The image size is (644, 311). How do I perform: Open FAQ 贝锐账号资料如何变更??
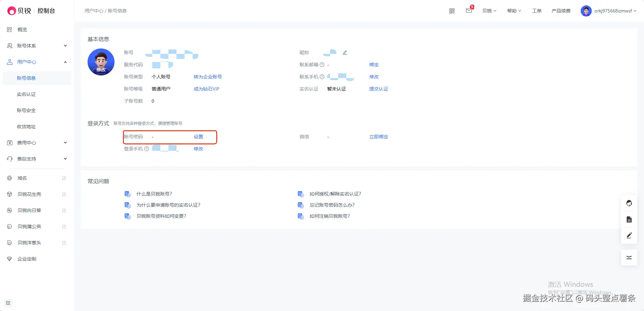(x=161, y=216)
